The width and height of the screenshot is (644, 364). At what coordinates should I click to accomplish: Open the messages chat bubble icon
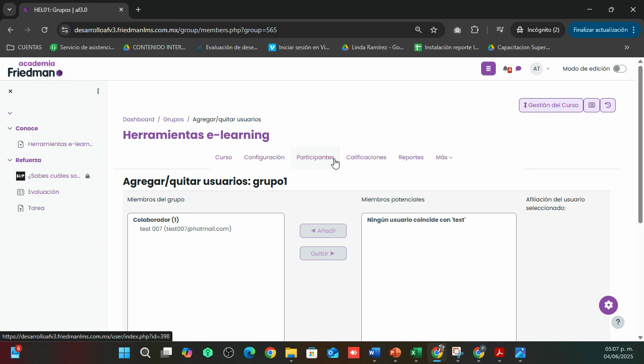(x=519, y=69)
